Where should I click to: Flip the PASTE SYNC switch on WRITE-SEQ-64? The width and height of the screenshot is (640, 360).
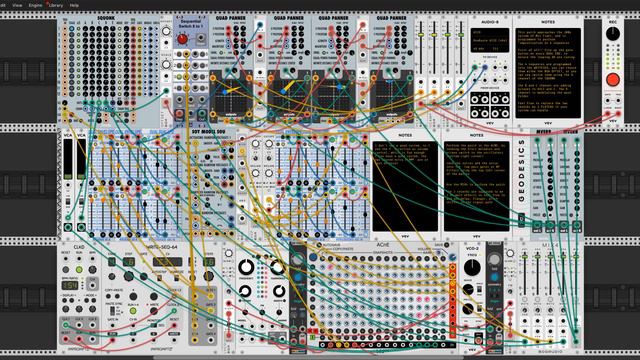[112, 311]
